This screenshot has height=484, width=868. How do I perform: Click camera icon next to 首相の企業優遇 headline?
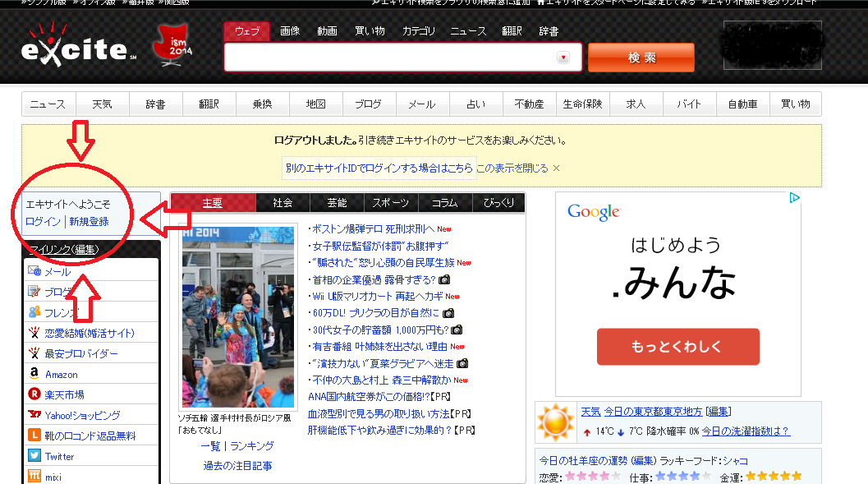coord(444,279)
